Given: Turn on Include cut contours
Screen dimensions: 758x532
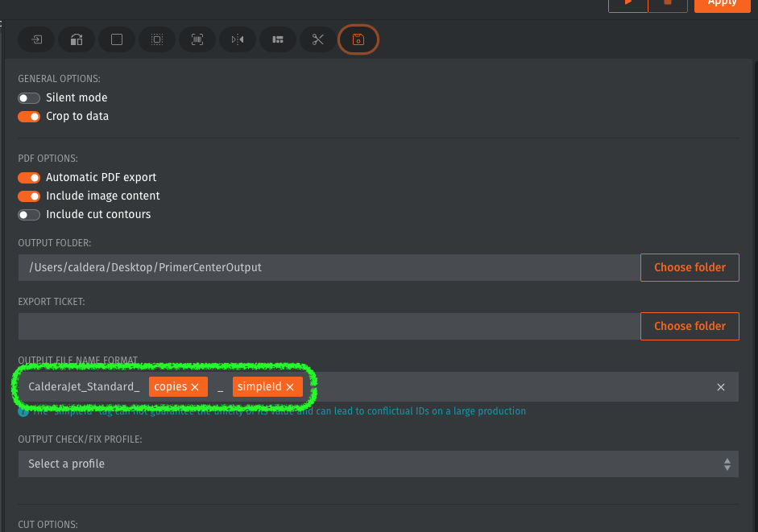Looking at the screenshot, I should coord(29,215).
